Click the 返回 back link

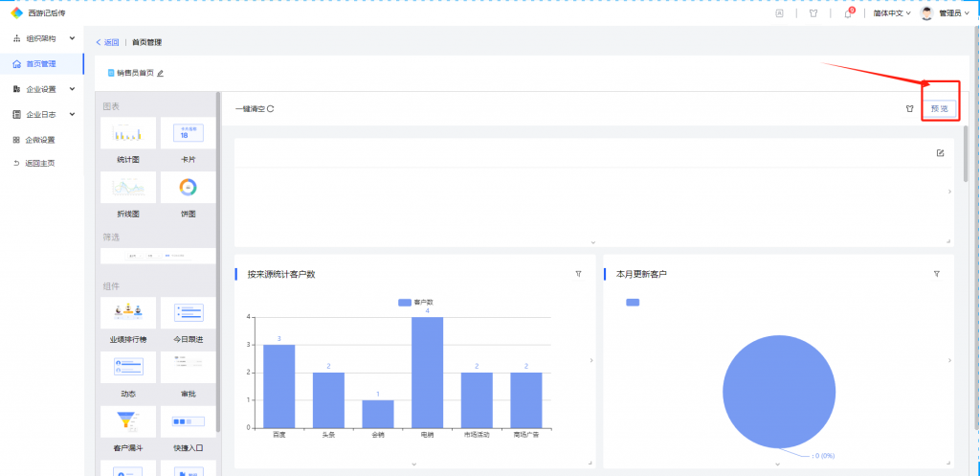[107, 42]
